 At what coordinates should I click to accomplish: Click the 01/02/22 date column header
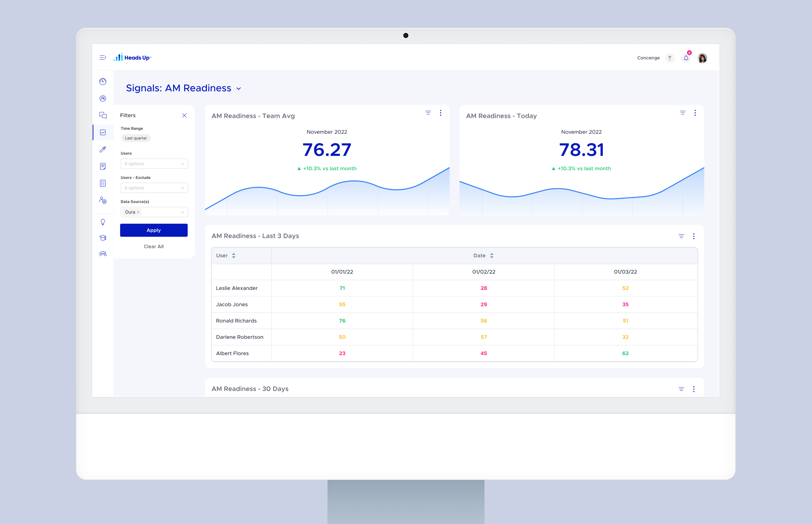pos(484,272)
